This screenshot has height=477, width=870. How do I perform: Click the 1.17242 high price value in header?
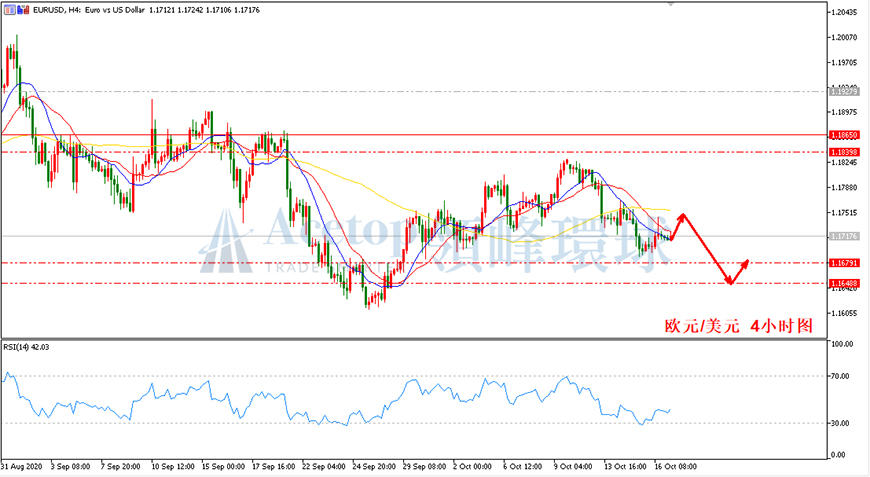click(x=191, y=10)
